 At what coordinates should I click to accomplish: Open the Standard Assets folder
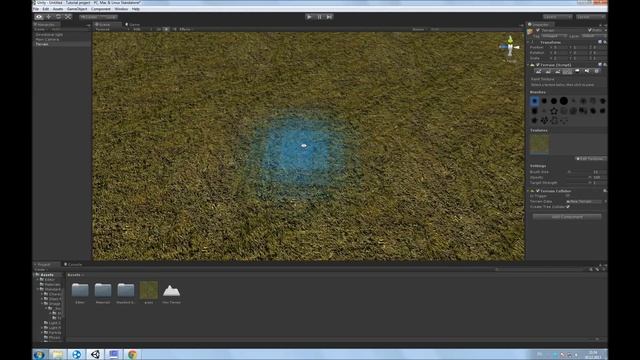[x=126, y=293]
